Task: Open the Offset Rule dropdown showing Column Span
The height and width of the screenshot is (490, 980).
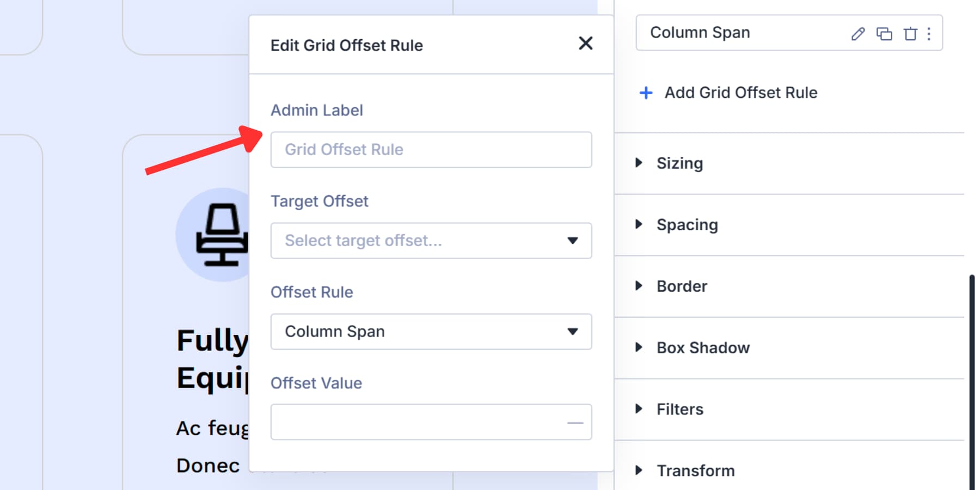Action: tap(431, 332)
